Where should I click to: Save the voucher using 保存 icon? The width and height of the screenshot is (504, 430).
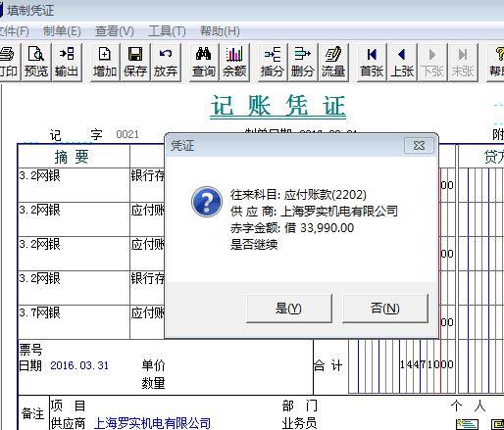(135, 62)
